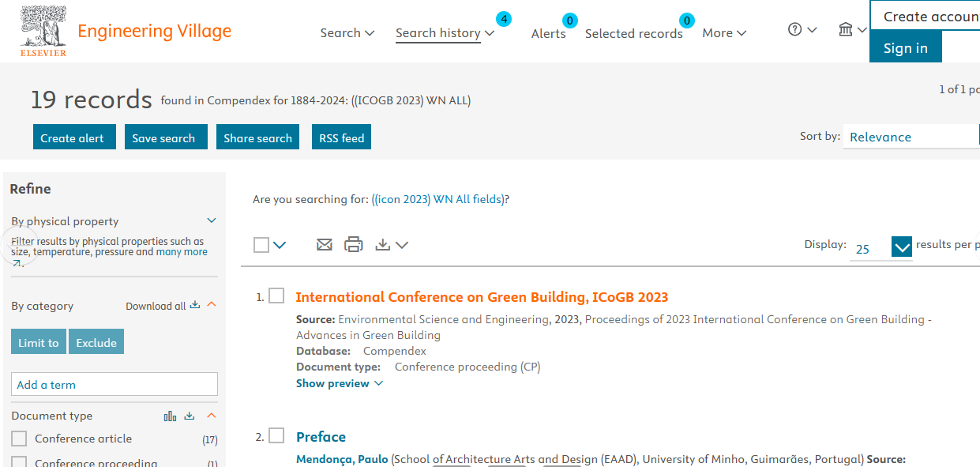The height and width of the screenshot is (467, 980).
Task: Open the many more physical properties link
Action: tap(182, 252)
